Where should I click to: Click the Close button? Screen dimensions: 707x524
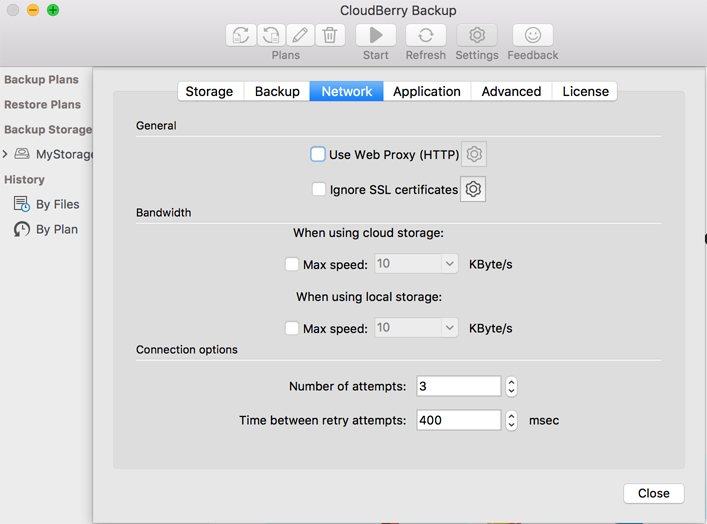point(654,493)
